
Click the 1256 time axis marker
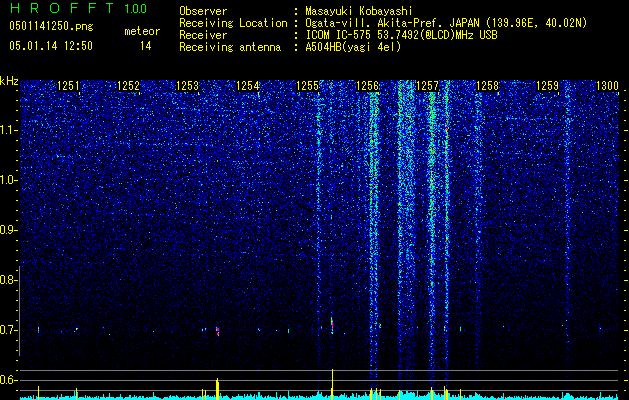click(x=367, y=86)
